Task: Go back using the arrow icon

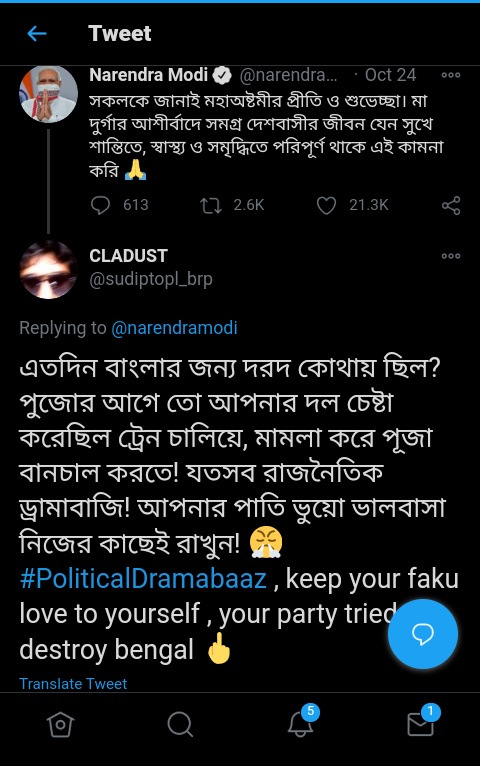Action: pyautogui.click(x=37, y=34)
